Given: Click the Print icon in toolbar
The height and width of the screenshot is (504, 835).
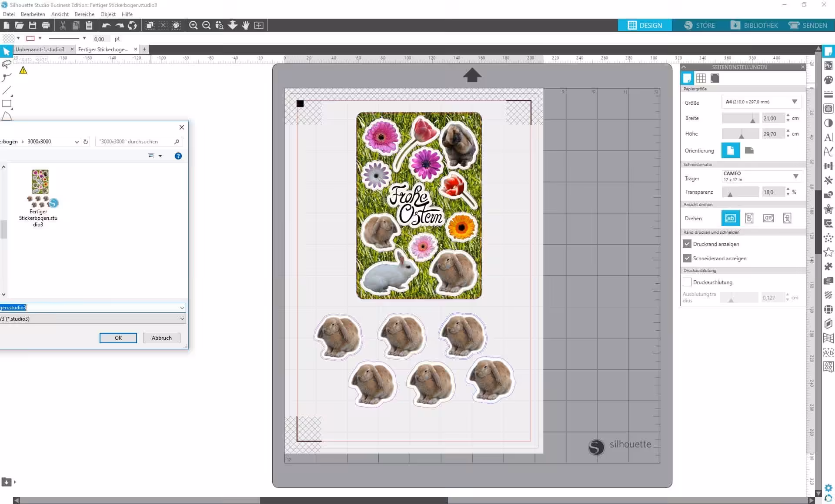Looking at the screenshot, I should [x=46, y=25].
